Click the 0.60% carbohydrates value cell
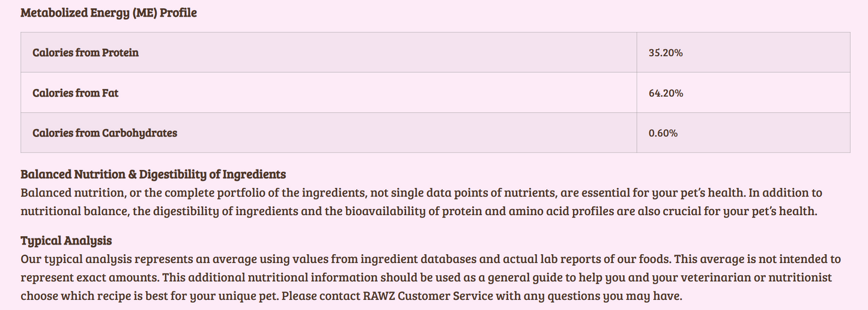Image resolution: width=868 pixels, height=310 pixels. click(663, 133)
